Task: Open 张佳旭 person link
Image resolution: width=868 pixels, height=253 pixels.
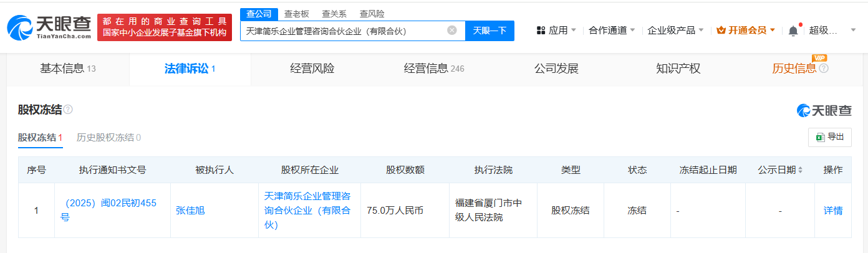Action: pos(190,211)
